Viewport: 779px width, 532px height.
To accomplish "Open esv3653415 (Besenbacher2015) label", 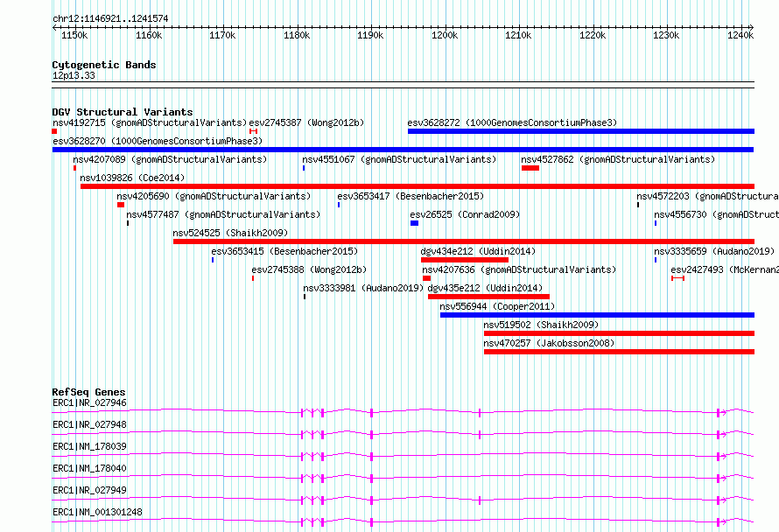I will coord(284,251).
